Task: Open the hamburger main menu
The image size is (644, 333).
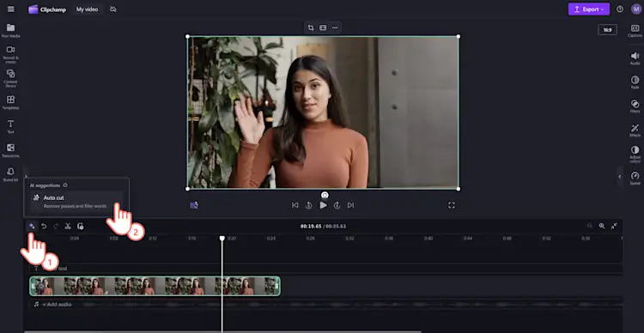Action: [x=10, y=9]
